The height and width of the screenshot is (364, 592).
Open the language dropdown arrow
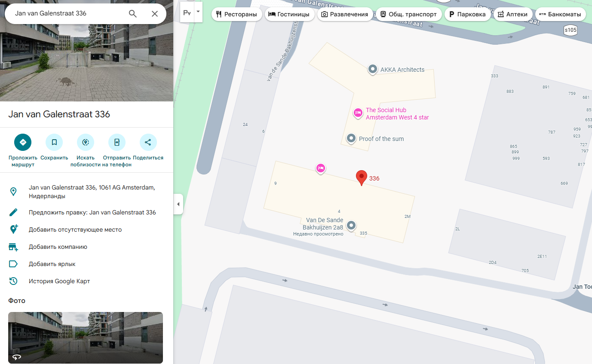[x=198, y=12]
